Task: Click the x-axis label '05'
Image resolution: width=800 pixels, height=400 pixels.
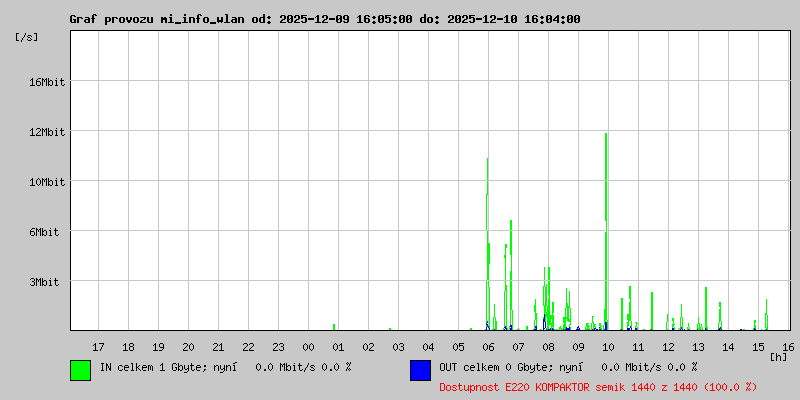Action: (458, 347)
